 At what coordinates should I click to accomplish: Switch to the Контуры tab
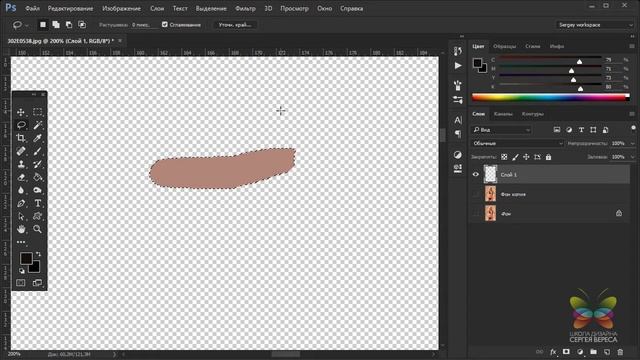click(x=532, y=114)
